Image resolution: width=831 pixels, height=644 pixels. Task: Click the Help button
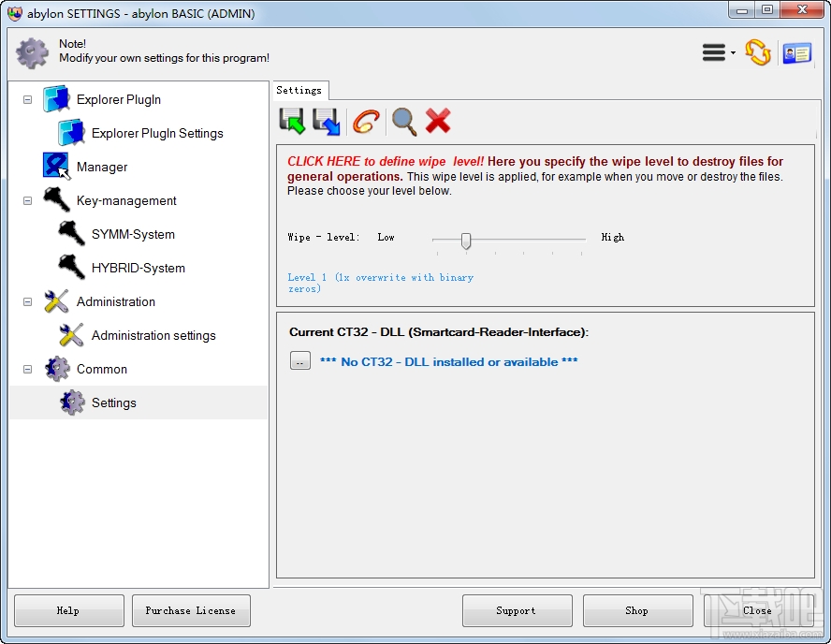coord(69,610)
